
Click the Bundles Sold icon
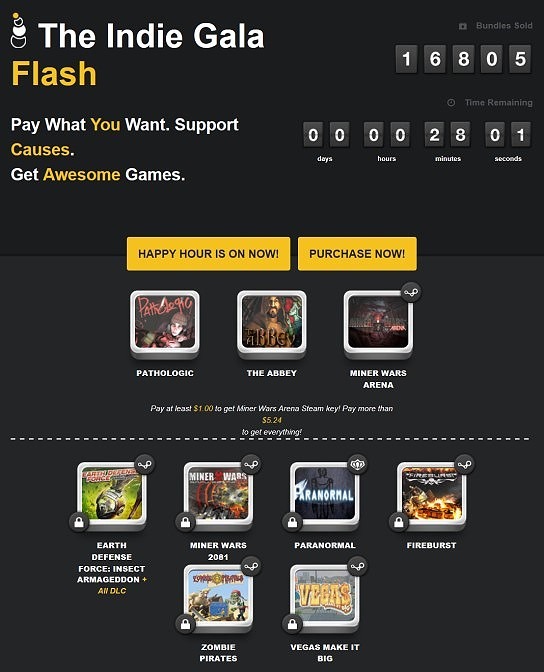pyautogui.click(x=463, y=26)
